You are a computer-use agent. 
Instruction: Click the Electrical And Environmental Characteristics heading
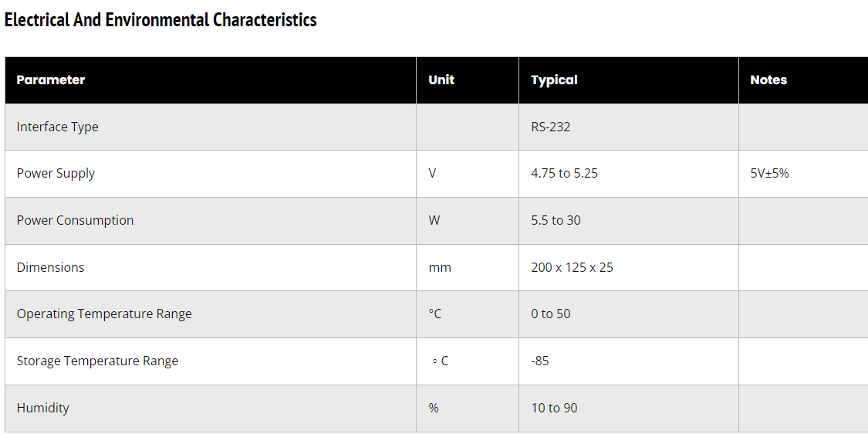[160, 20]
